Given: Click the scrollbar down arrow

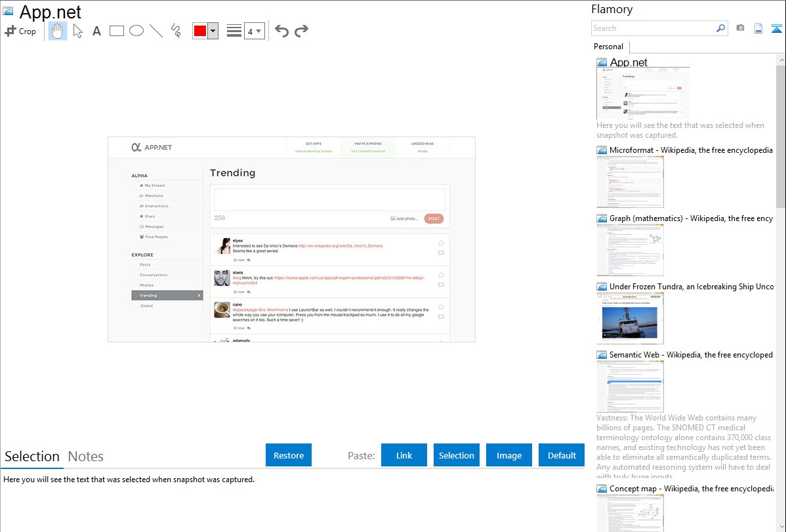Looking at the screenshot, I should (781, 527).
